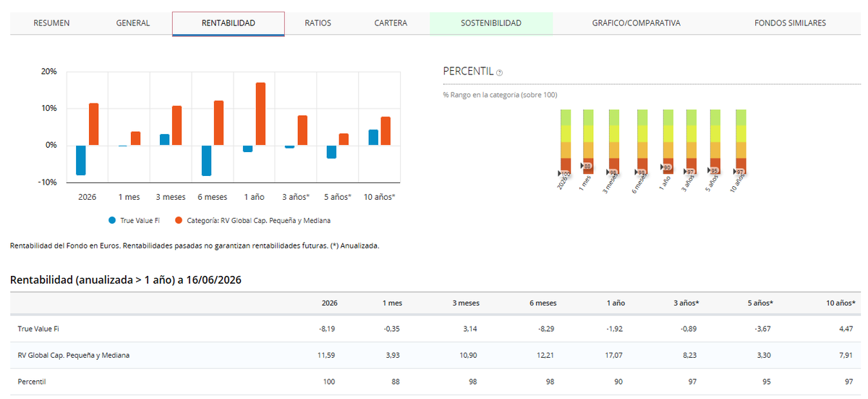Select the 1 año percentile marker showing 90
The height and width of the screenshot is (399, 868).
pyautogui.click(x=665, y=167)
